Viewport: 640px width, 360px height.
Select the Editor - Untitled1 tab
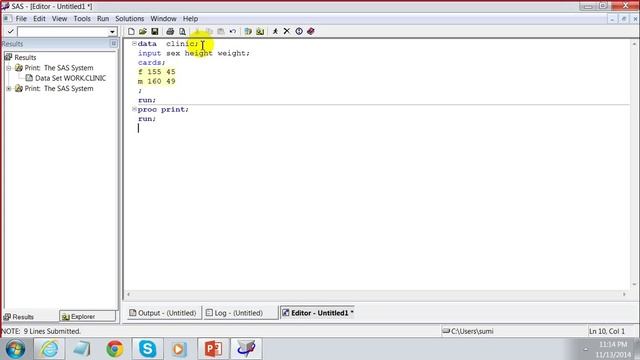click(318, 313)
